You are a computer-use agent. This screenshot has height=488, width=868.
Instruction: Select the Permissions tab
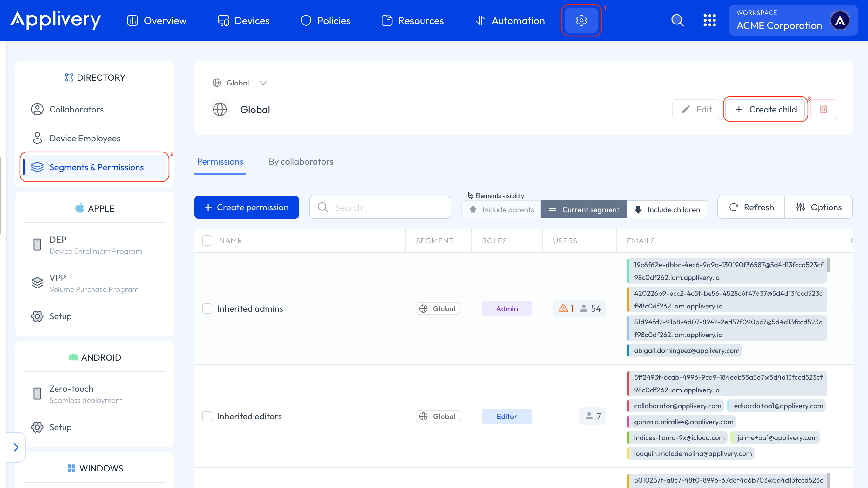point(220,161)
